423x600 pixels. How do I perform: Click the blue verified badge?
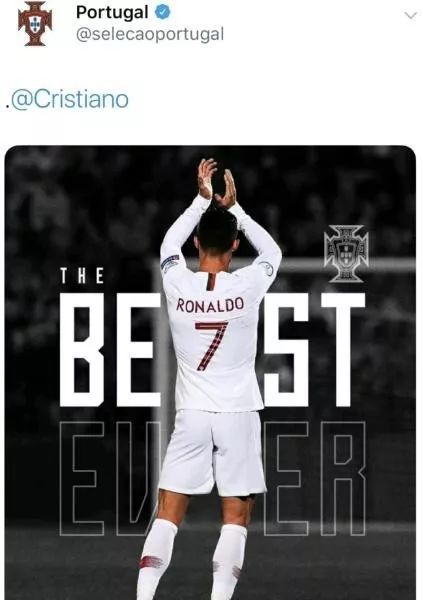[x=162, y=13]
